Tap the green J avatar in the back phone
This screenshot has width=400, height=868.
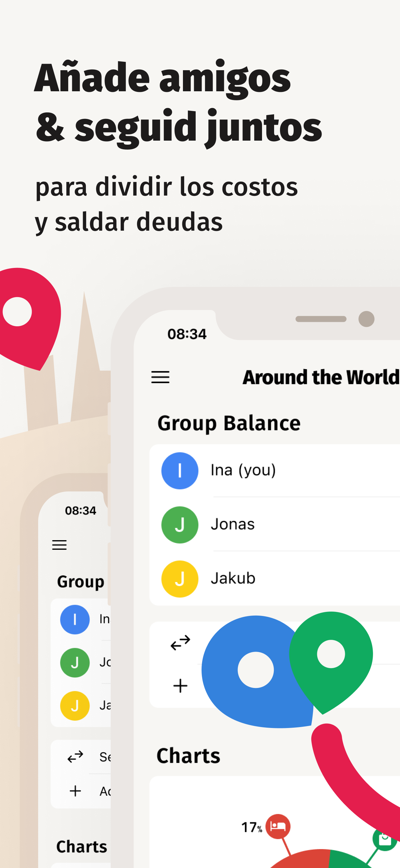pos(75,662)
